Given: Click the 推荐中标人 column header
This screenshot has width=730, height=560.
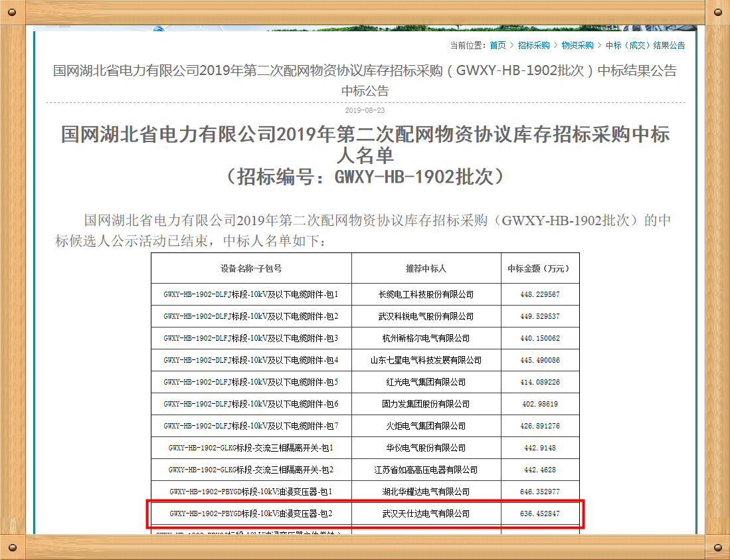Looking at the screenshot, I should (x=426, y=268).
